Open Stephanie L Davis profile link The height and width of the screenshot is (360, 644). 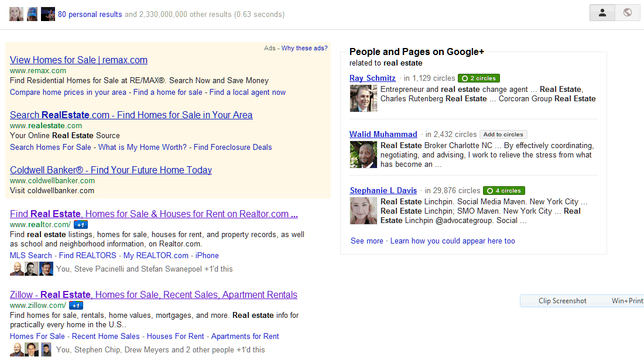383,190
